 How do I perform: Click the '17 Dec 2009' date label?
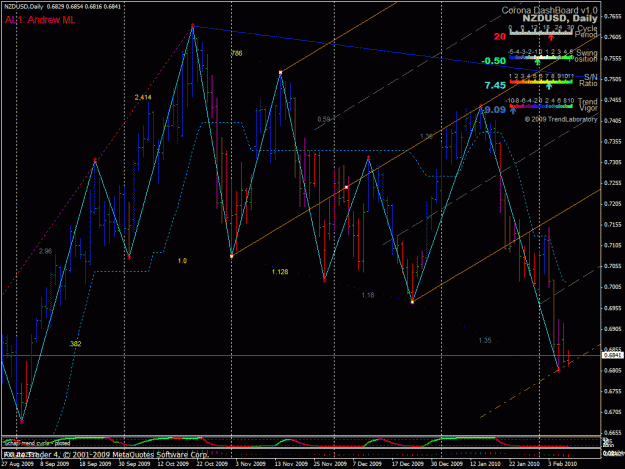pos(407,464)
